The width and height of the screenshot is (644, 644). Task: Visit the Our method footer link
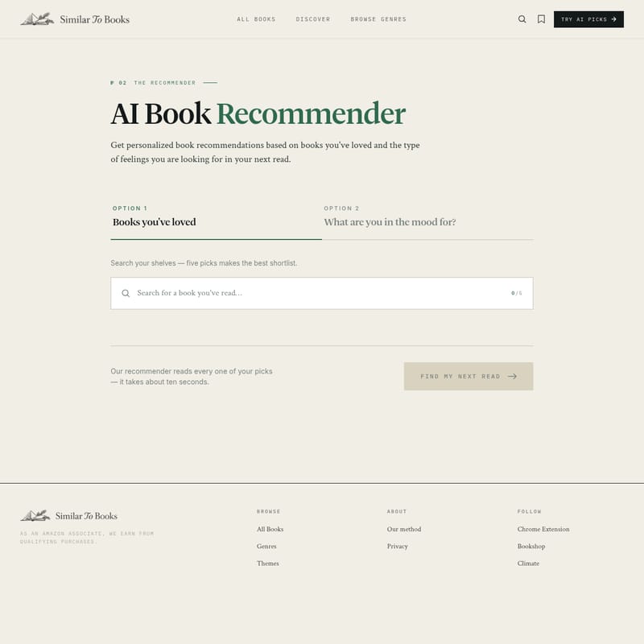click(404, 529)
